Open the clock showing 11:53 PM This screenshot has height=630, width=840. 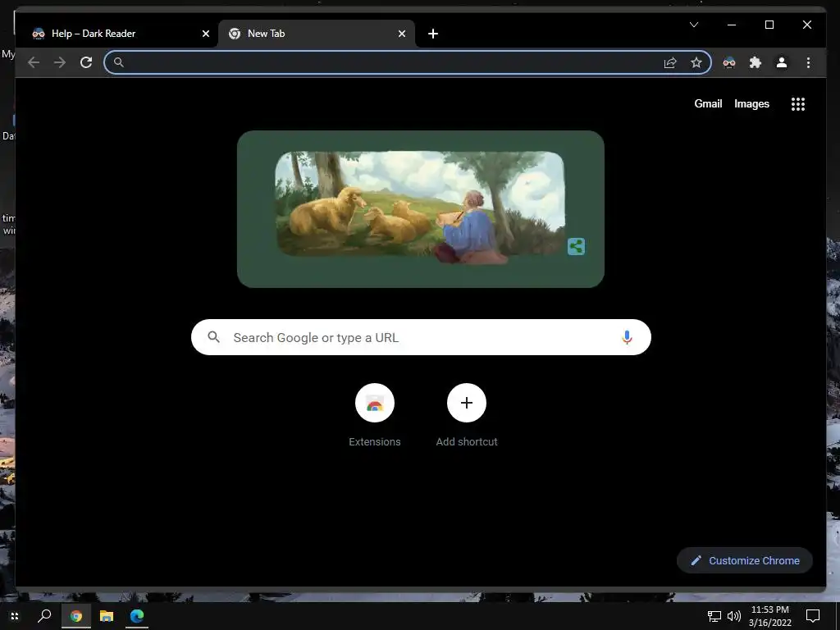pyautogui.click(x=769, y=616)
